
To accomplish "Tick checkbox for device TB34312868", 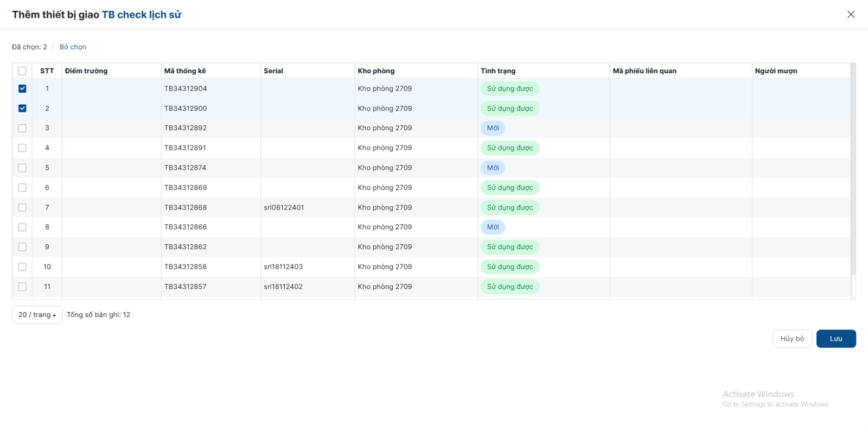I will pyautogui.click(x=22, y=207).
